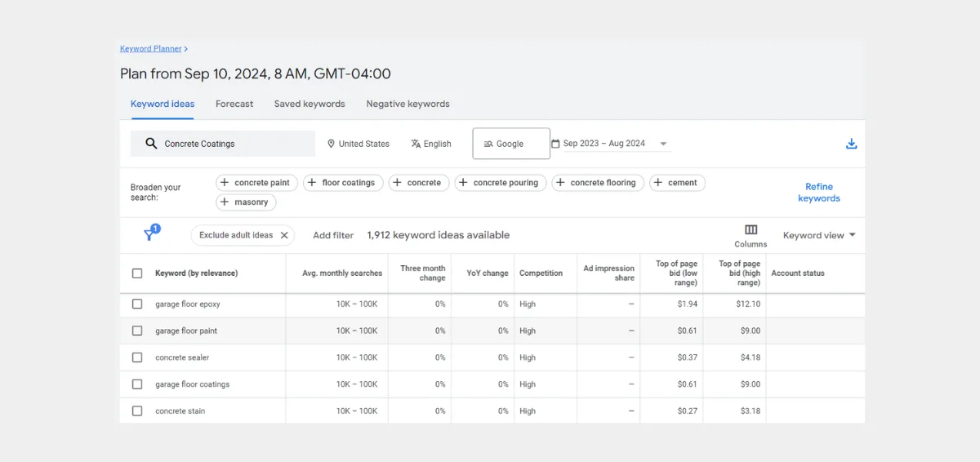Sort by Three month change column
Viewport: 980px width, 462px height.
point(423,273)
